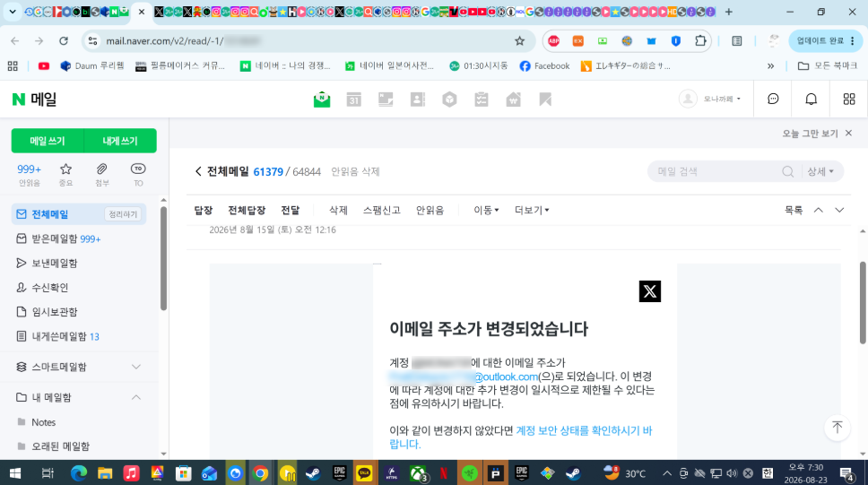Return to mail list via 목록

pyautogui.click(x=794, y=211)
